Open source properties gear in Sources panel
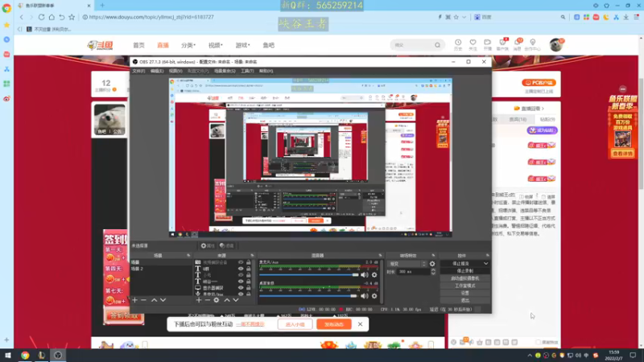 click(x=217, y=300)
